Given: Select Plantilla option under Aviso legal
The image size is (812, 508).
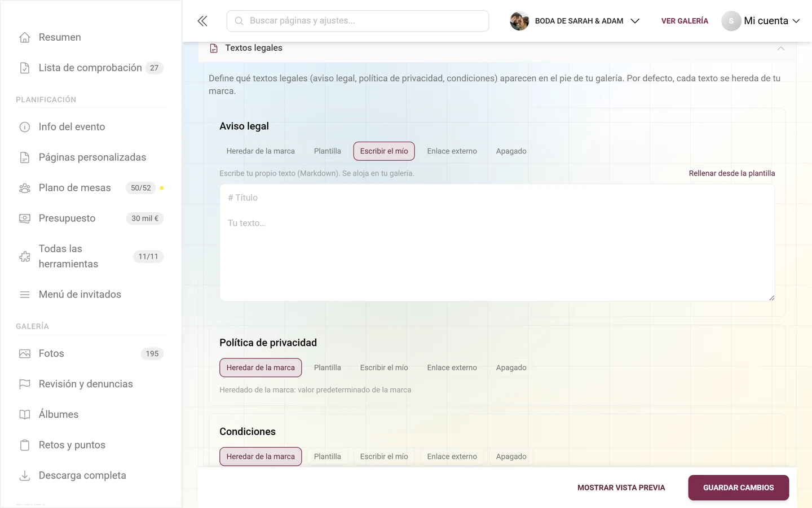Looking at the screenshot, I should 328,151.
